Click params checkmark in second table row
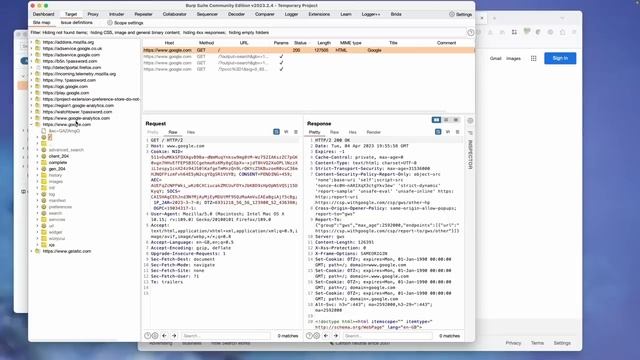This screenshot has height=360, width=640. click(281, 57)
